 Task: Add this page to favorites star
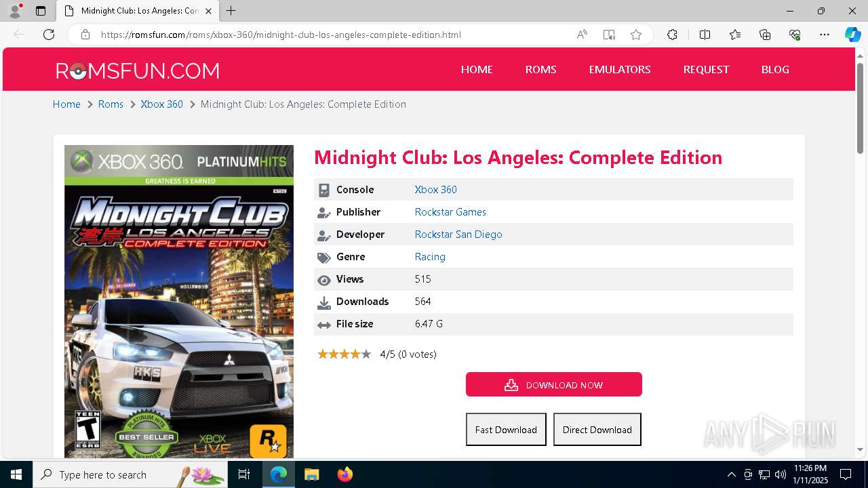[636, 35]
